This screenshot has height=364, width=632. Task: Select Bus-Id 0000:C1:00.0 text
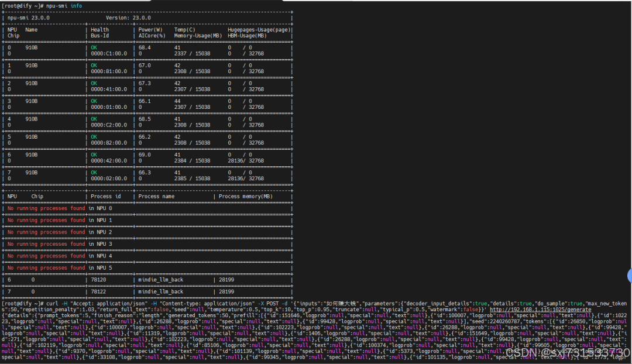point(108,53)
